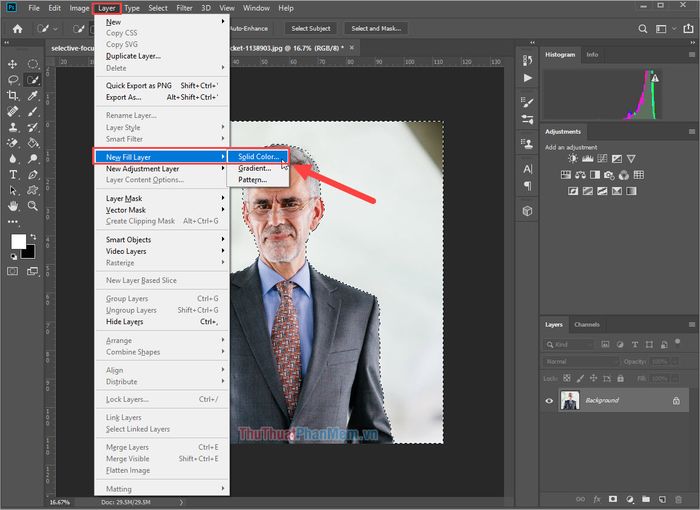The width and height of the screenshot is (700, 510).
Task: Click the Search magnifier in options bar
Action: (643, 29)
